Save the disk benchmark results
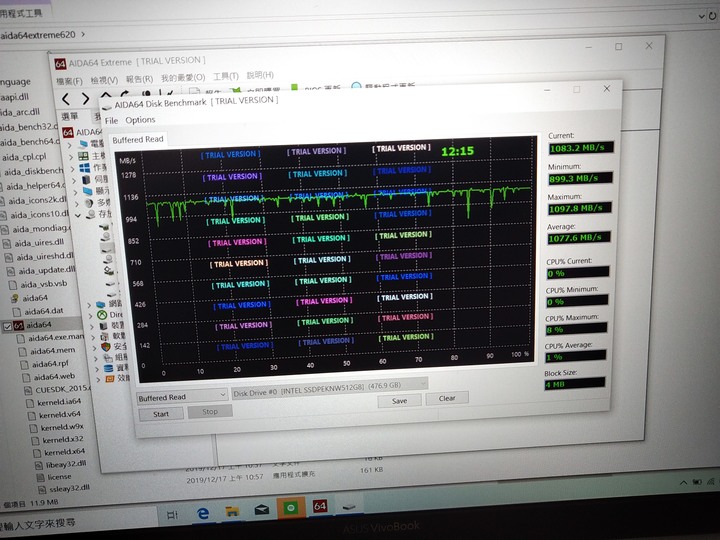 [x=399, y=400]
